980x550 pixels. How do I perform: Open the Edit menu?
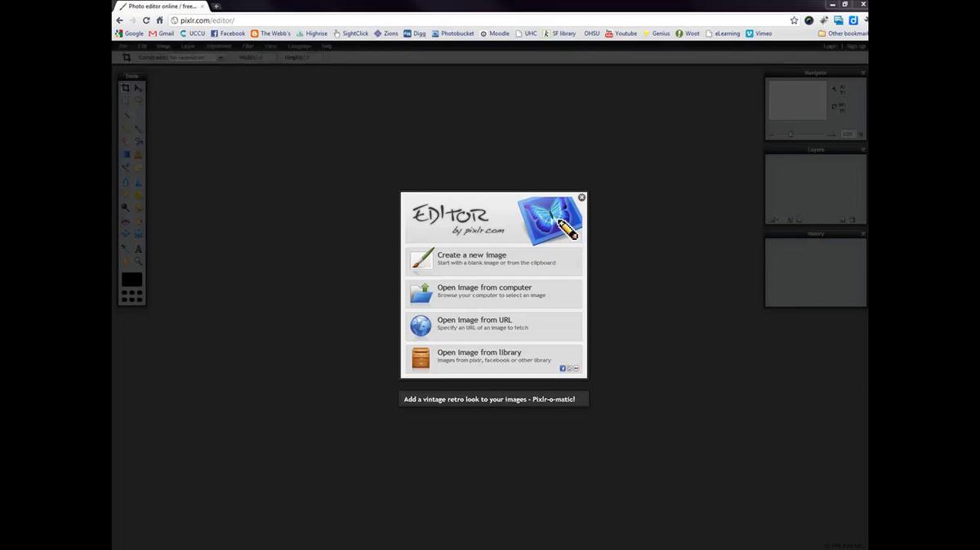pos(142,47)
